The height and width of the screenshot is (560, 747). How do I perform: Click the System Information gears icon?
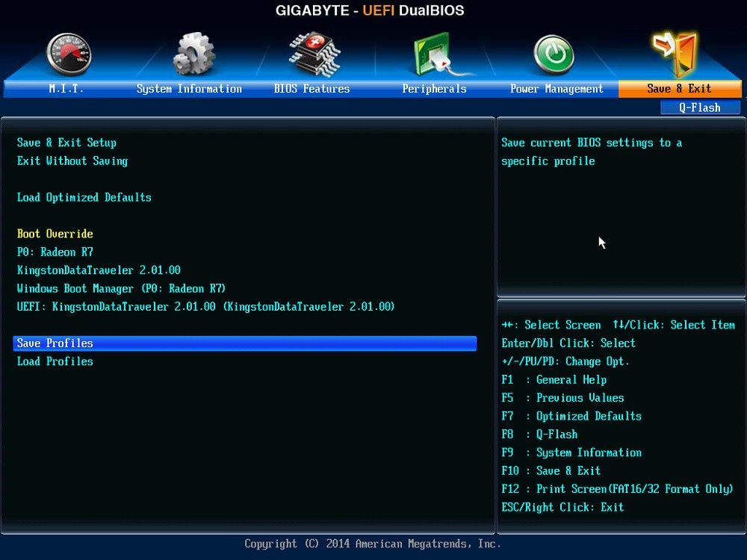pos(193,54)
